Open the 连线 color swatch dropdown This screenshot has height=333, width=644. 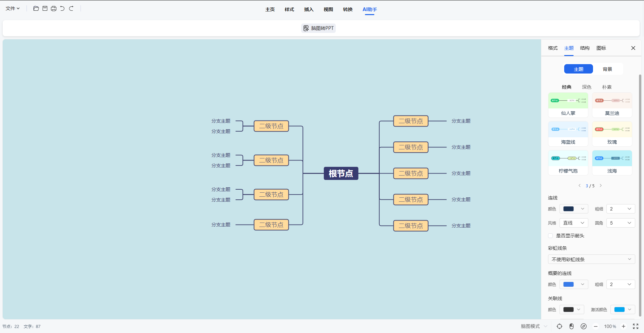574,209
